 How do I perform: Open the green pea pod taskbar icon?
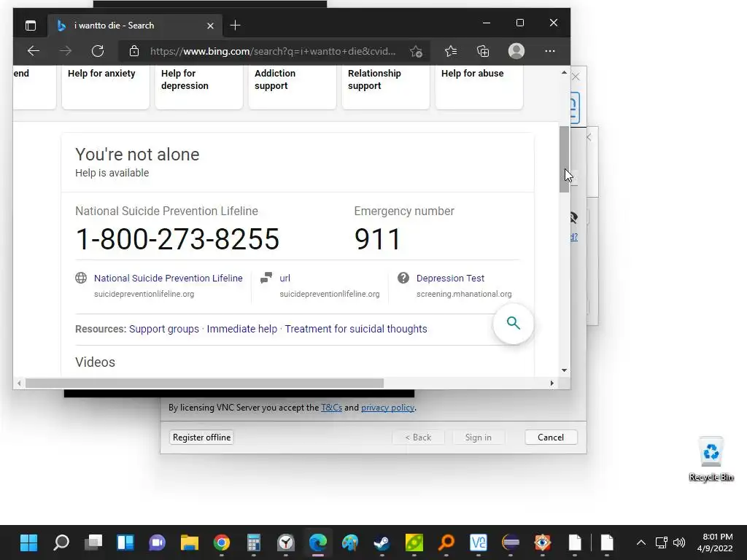(x=414, y=542)
